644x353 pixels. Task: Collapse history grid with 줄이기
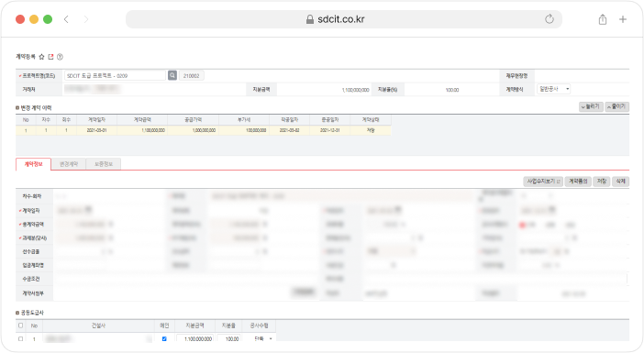616,106
